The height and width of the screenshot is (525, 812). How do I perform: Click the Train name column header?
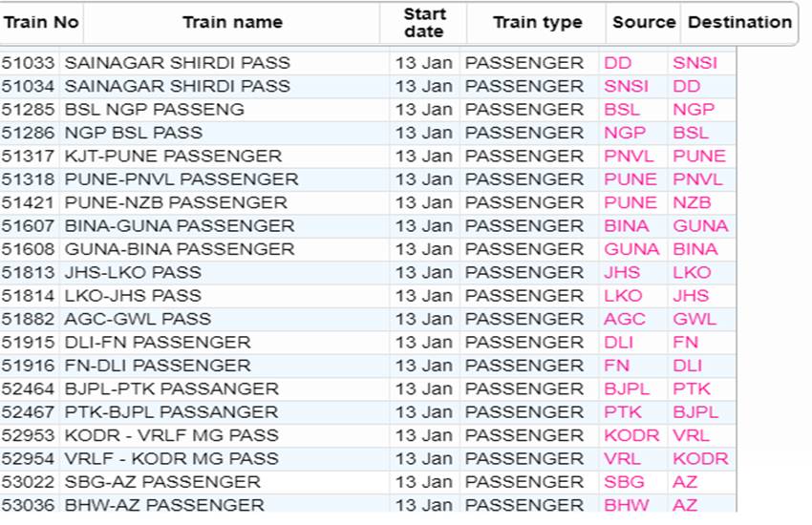pos(232,23)
